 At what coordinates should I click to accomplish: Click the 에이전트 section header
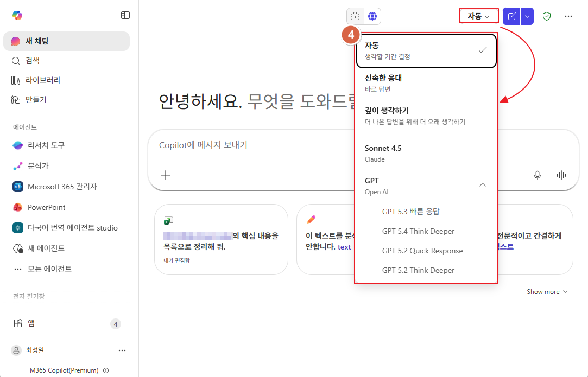point(25,127)
